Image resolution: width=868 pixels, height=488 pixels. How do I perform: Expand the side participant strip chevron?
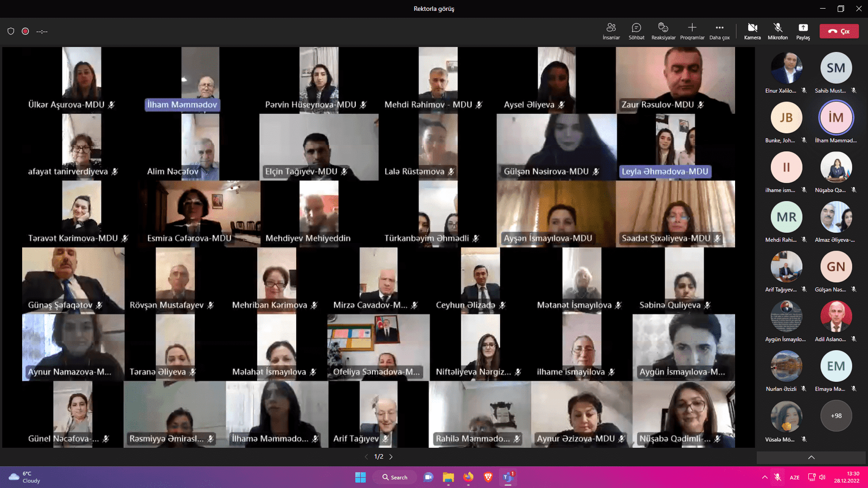pyautogui.click(x=811, y=458)
